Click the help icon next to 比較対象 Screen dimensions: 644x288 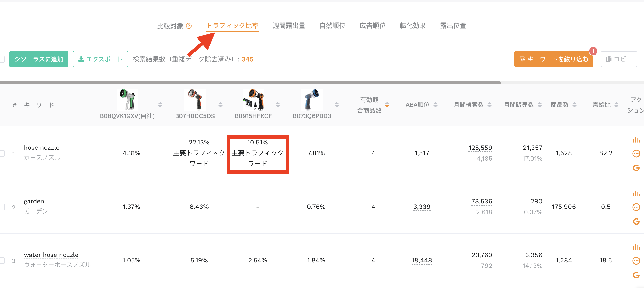[189, 26]
